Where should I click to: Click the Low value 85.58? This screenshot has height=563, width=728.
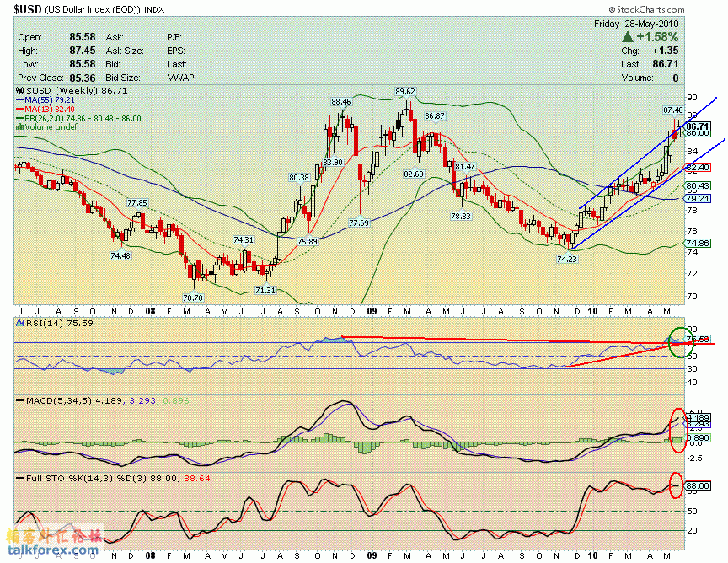(83, 64)
